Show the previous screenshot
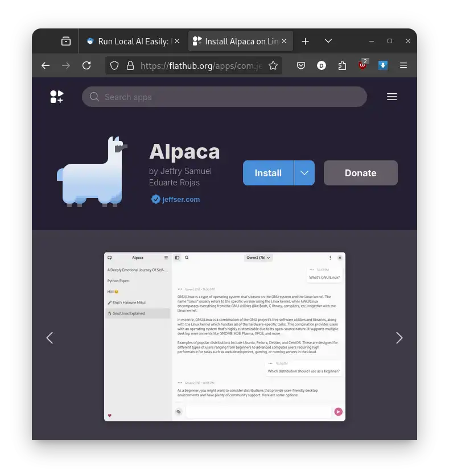The width and height of the screenshot is (449, 476). [50, 338]
